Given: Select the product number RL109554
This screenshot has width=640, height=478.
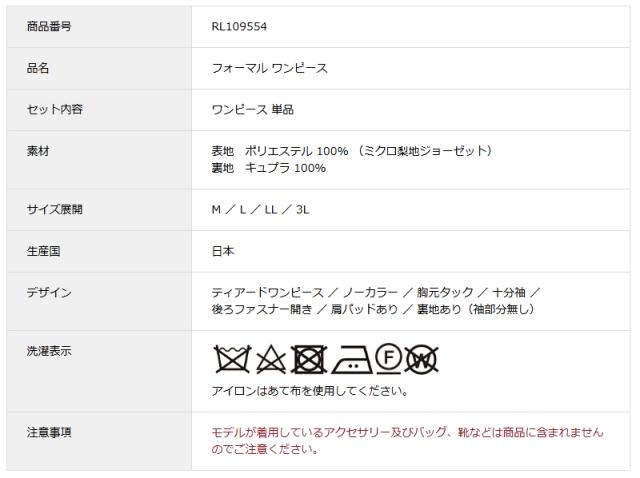Looking at the screenshot, I should pyautogui.click(x=239, y=27).
